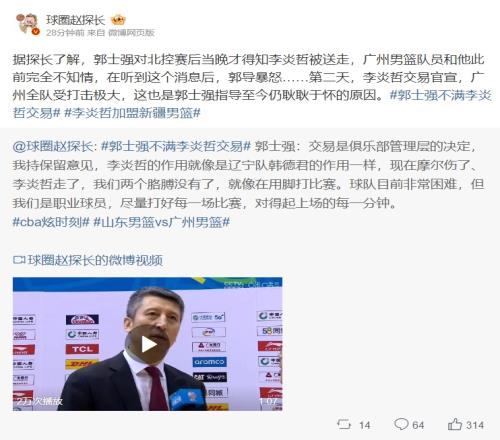
Task: Click the video camera icon before 球圈赵探长的微博视频
Action: 19,260
